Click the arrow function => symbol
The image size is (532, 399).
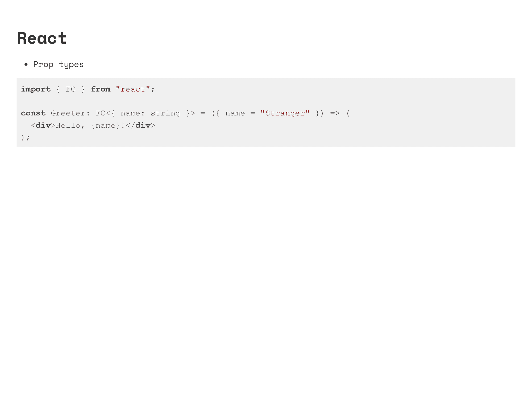[x=335, y=113]
